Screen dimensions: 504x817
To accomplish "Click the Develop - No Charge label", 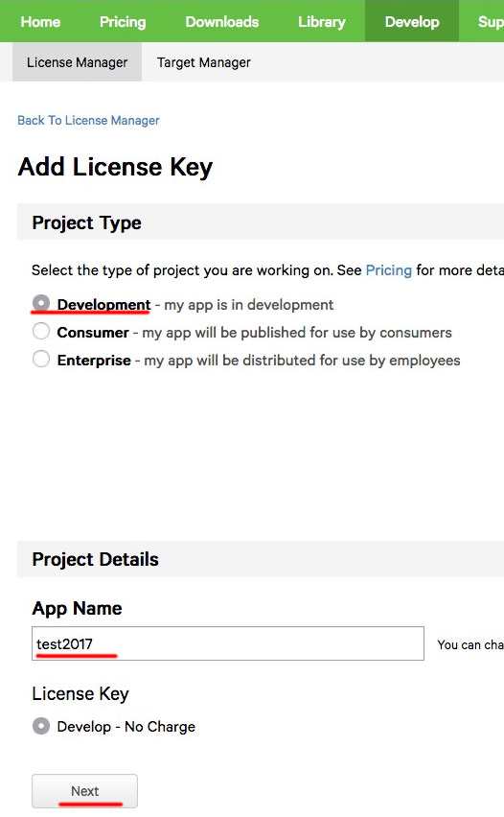I will click(x=126, y=726).
